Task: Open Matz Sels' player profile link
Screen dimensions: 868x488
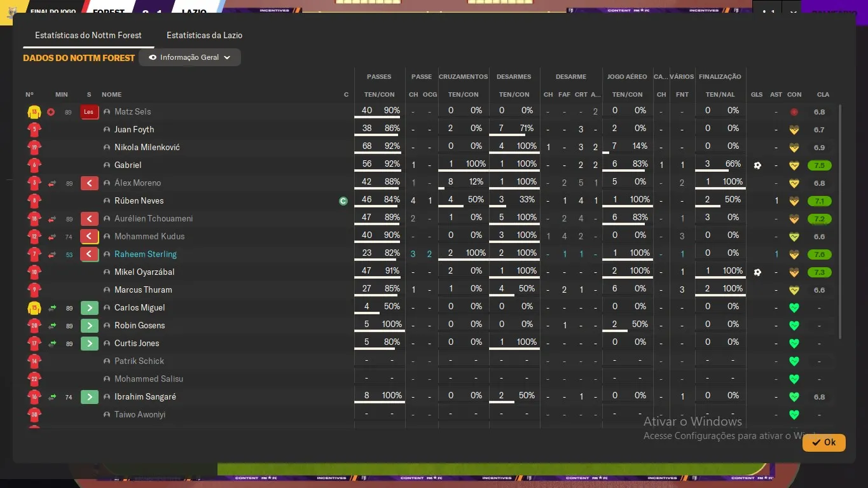Action: (132, 112)
